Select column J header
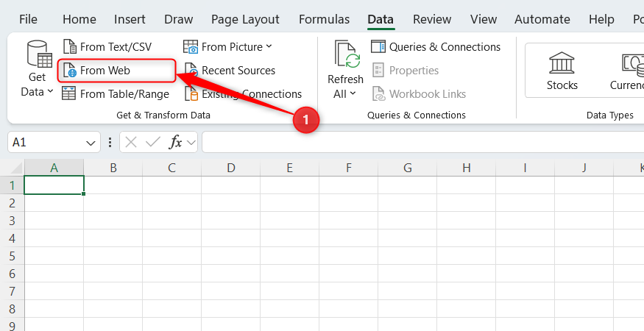Viewport: 644px width, 331px height. 584,168
